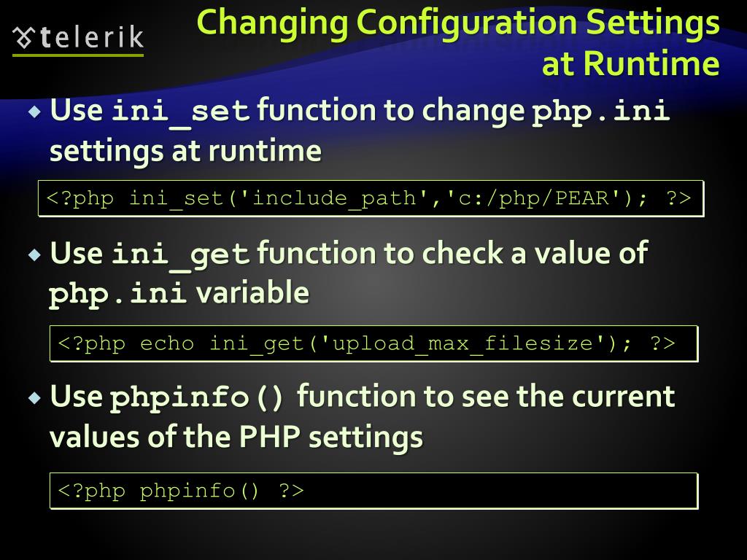This screenshot has height=560, width=747.
Task: Click the 'settings at runtime' text line
Action: coord(185,152)
